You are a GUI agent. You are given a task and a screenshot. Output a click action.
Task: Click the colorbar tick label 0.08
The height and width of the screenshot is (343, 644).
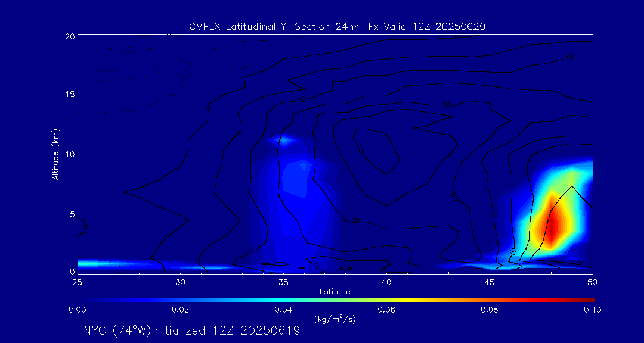pos(490,310)
